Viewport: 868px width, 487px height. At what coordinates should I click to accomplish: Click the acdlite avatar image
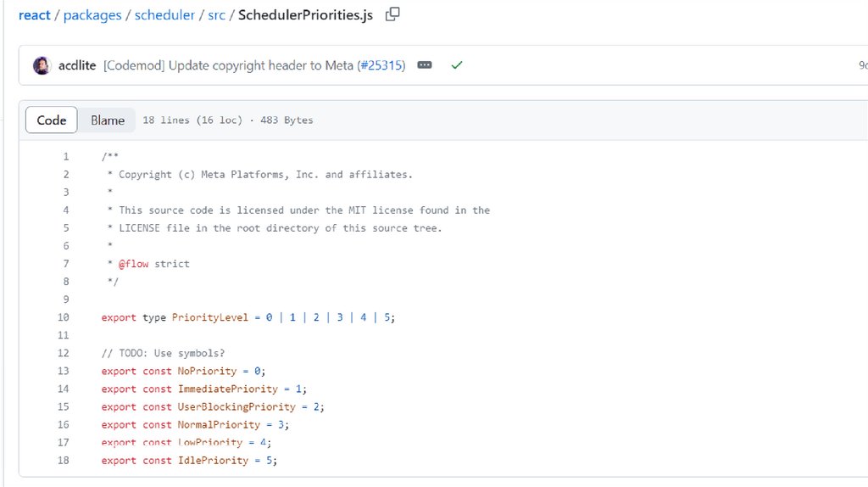(42, 65)
